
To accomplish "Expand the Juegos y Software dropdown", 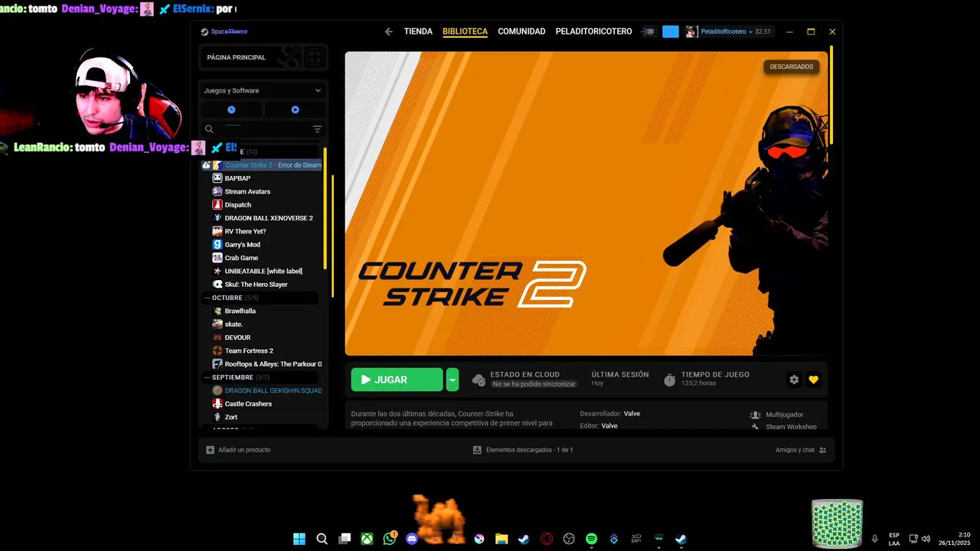I will click(263, 90).
